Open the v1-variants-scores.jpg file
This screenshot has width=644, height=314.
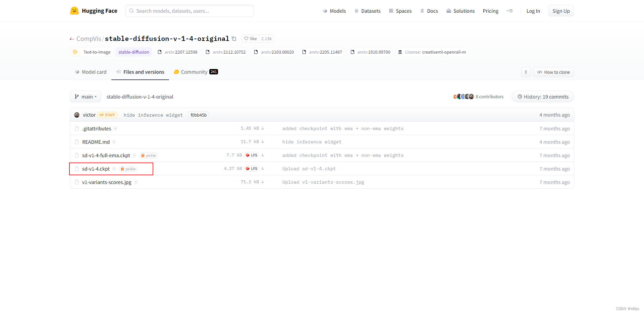click(x=107, y=182)
